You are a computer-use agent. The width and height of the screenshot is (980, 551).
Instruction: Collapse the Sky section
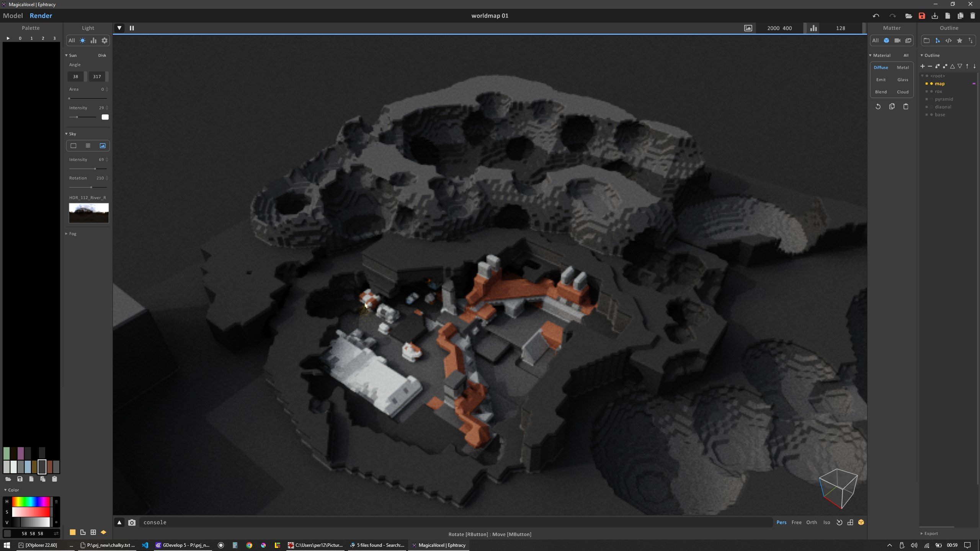click(x=66, y=134)
